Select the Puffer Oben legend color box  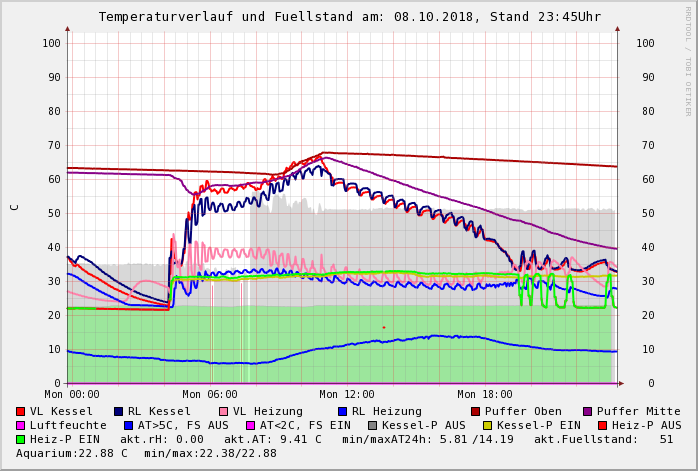click(476, 411)
